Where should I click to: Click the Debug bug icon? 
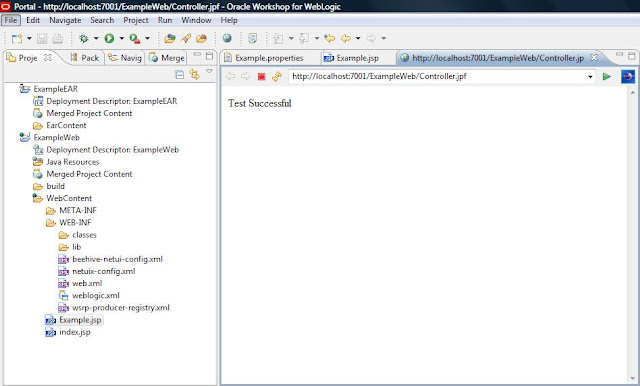pyautogui.click(x=84, y=38)
